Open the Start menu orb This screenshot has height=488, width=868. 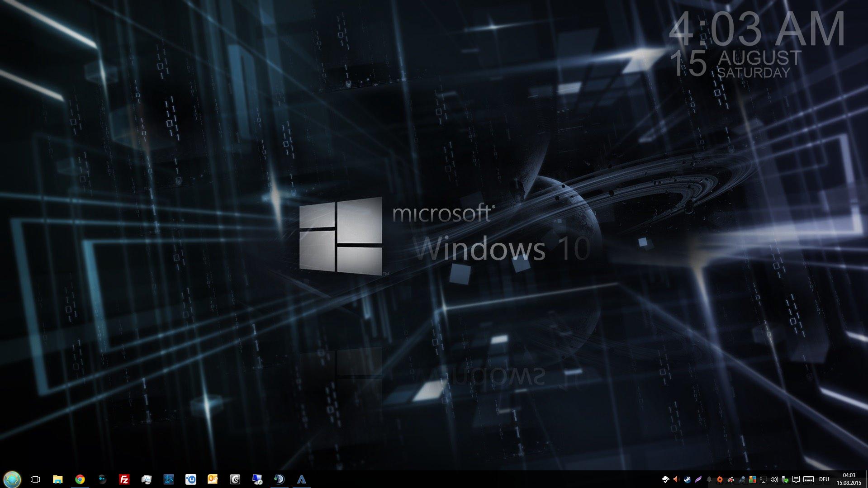tap(12, 479)
